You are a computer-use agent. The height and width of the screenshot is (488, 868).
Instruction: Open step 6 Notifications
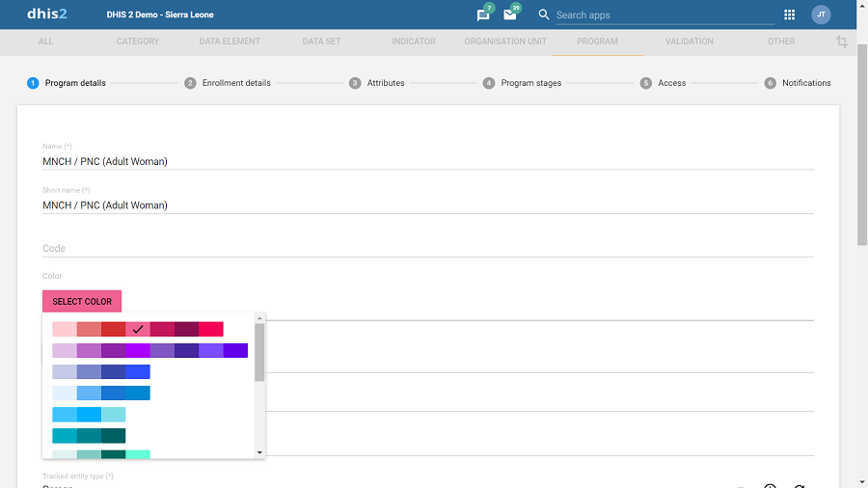point(798,83)
